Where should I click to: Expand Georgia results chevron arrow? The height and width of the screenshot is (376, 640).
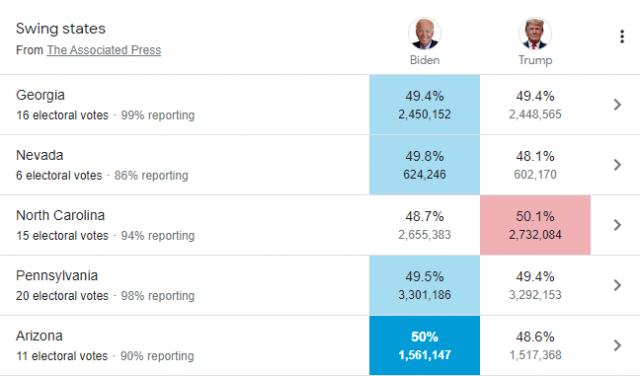[x=618, y=105]
